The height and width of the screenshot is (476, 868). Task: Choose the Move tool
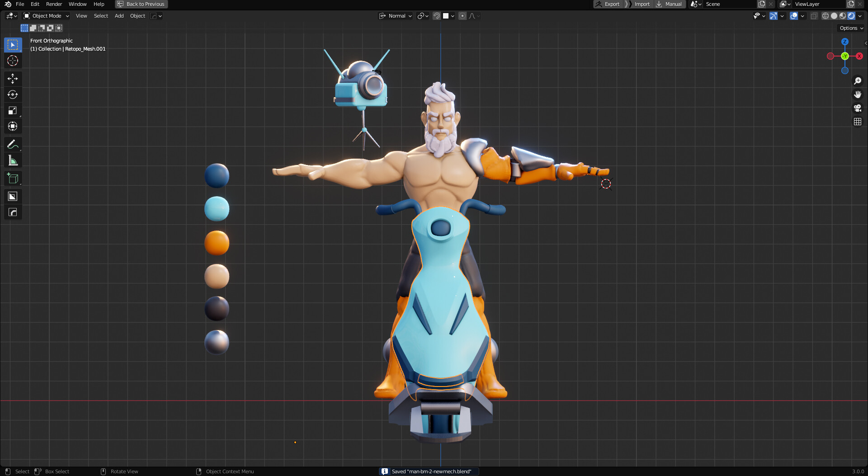pos(13,78)
